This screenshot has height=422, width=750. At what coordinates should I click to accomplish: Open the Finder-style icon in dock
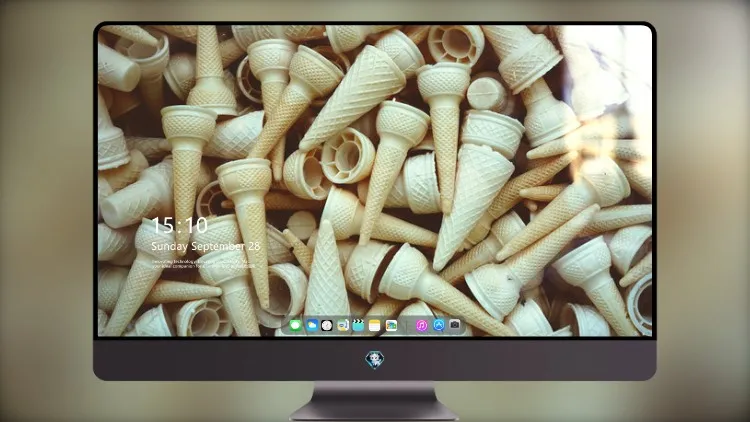click(x=343, y=325)
